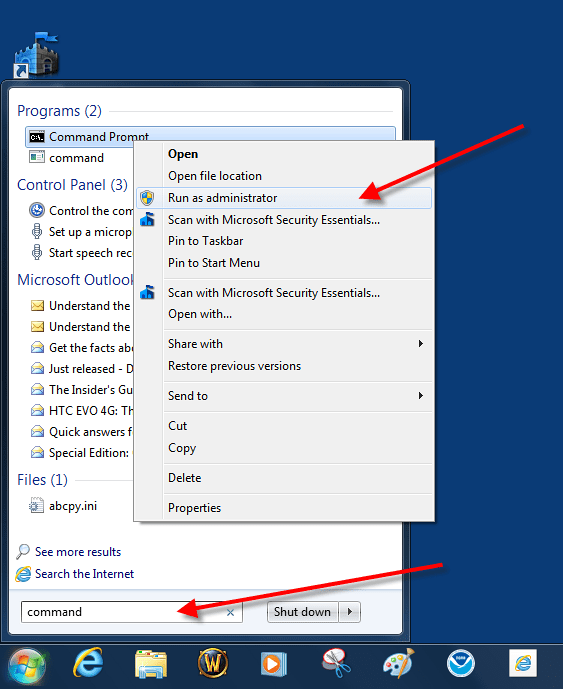This screenshot has width=563, height=689.
Task: Choose Run as administrator
Action: pos(284,198)
